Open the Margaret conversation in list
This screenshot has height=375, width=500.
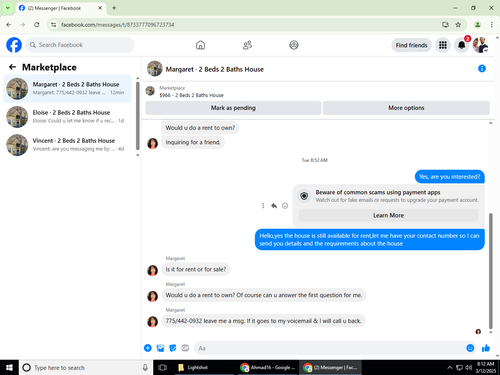pos(67,89)
